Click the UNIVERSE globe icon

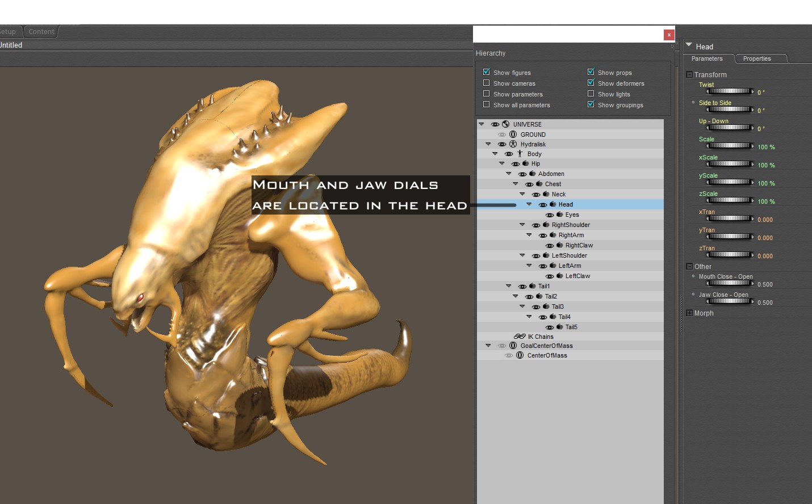point(505,124)
